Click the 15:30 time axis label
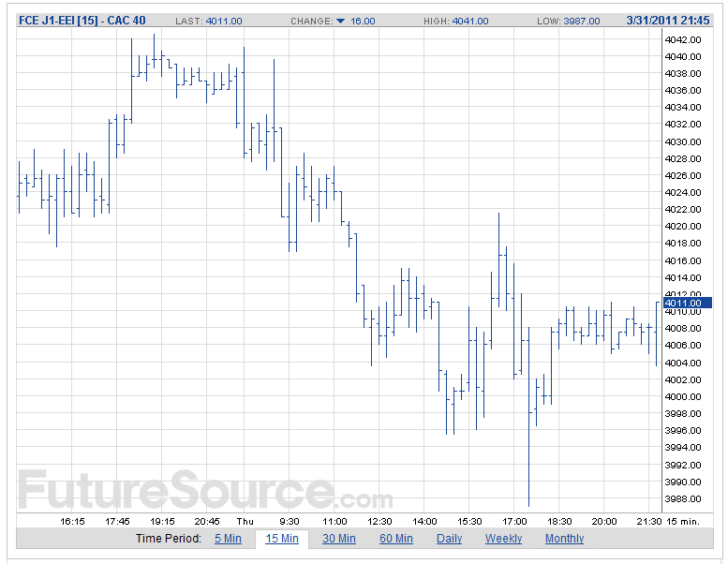 (x=469, y=521)
